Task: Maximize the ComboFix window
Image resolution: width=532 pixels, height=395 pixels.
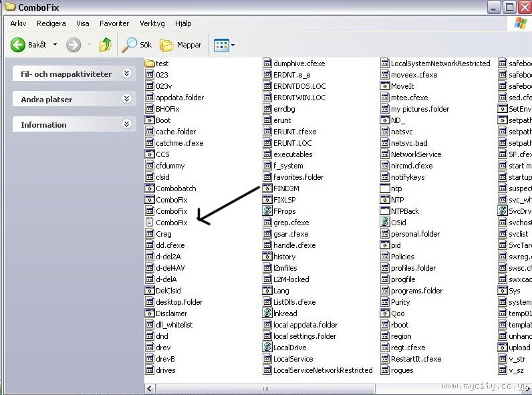Action: [x=509, y=7]
